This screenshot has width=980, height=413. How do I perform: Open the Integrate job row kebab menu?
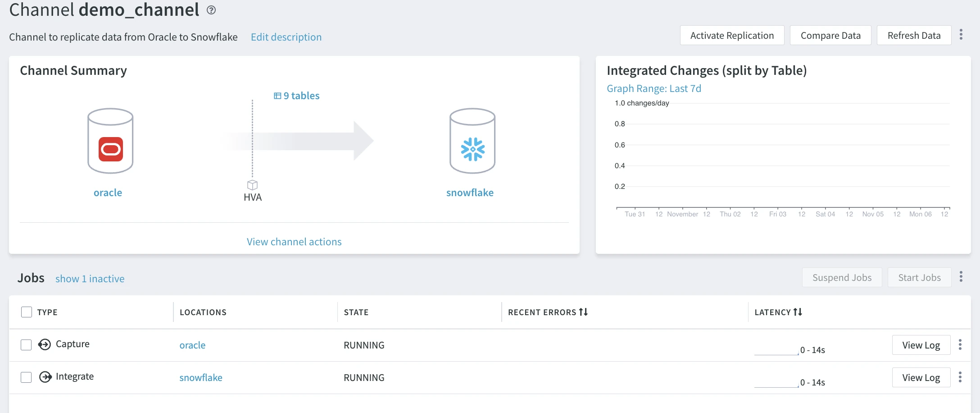point(960,377)
